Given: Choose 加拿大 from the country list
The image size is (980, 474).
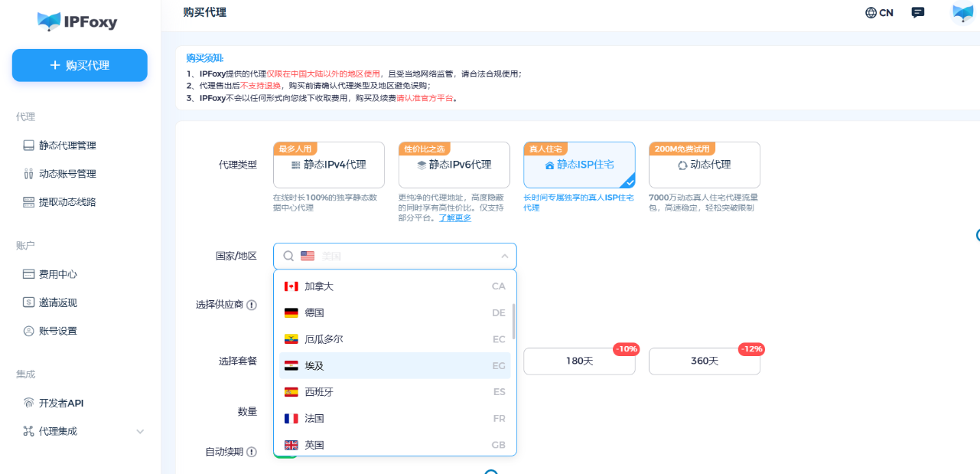Looking at the screenshot, I should pyautogui.click(x=395, y=286).
